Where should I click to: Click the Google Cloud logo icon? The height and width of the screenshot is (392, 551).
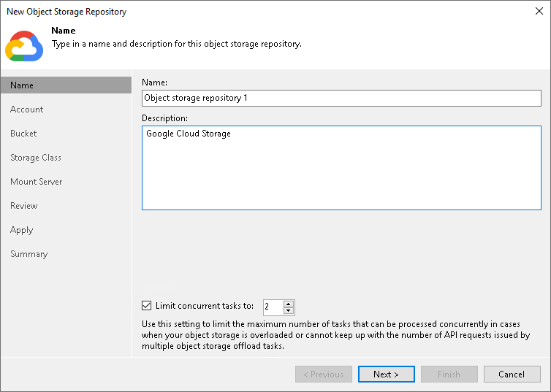(24, 46)
